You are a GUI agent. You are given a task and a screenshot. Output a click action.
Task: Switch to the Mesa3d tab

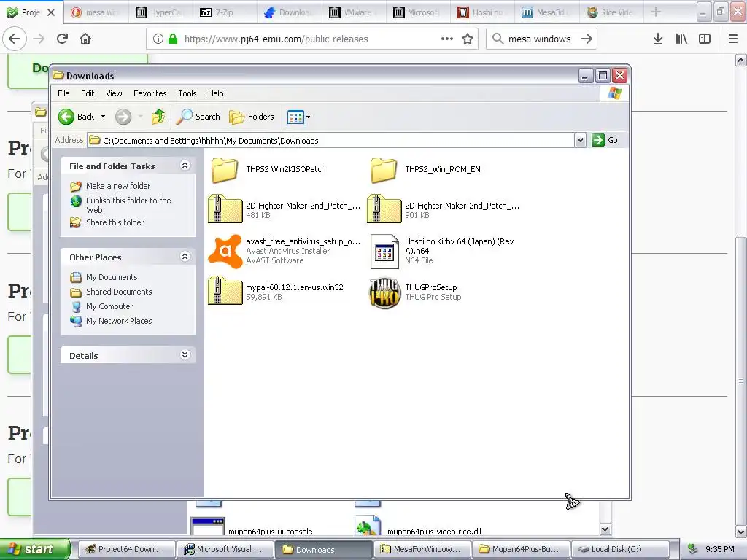tap(546, 12)
